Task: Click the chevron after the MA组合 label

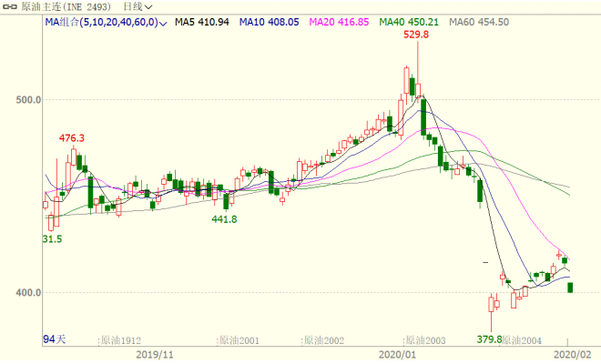Action: (x=163, y=24)
